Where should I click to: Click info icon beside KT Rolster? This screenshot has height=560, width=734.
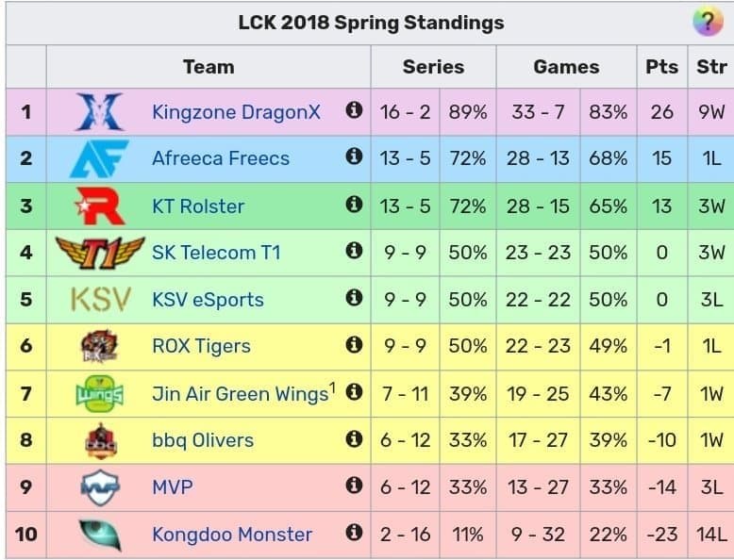pyautogui.click(x=354, y=204)
